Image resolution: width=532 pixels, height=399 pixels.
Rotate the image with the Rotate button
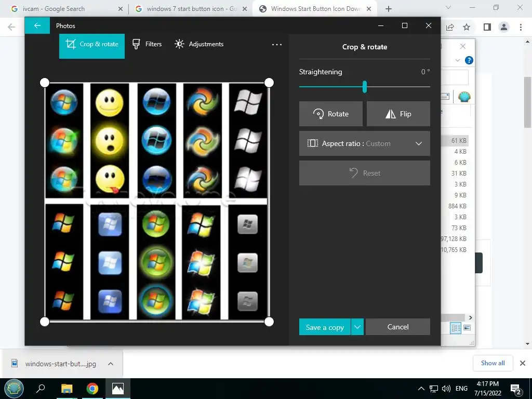[331, 114]
